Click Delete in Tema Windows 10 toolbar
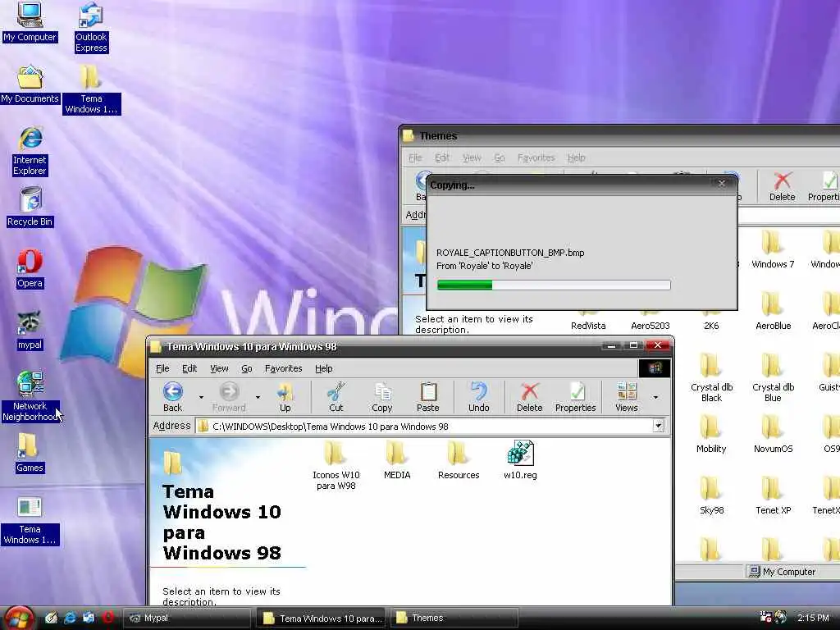This screenshot has height=630, width=840. click(529, 397)
